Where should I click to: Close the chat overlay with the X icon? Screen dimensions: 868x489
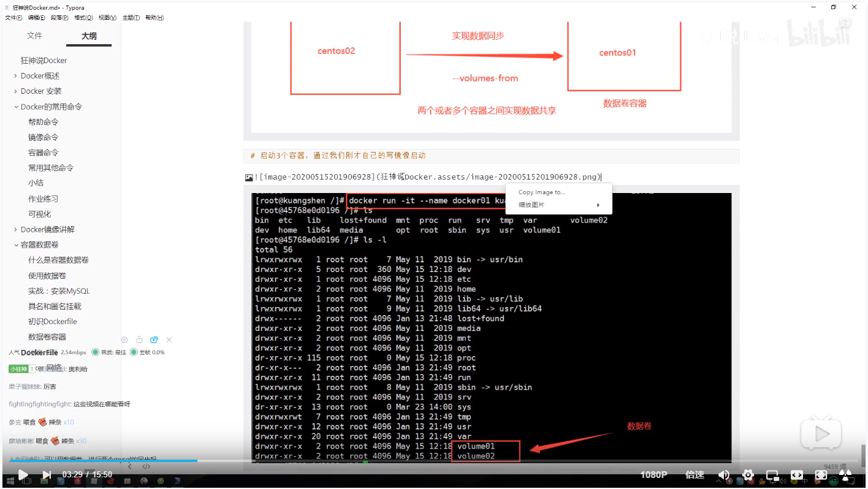click(169, 339)
